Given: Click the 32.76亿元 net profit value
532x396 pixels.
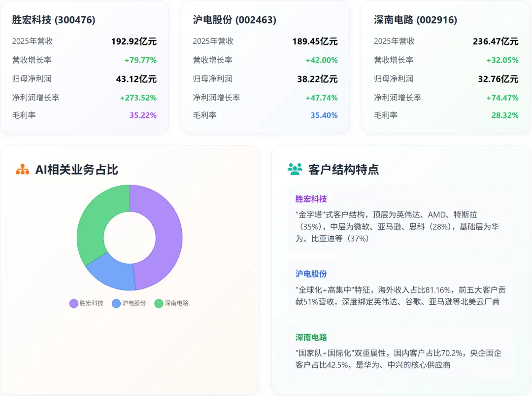Looking at the screenshot, I should coord(499,79).
